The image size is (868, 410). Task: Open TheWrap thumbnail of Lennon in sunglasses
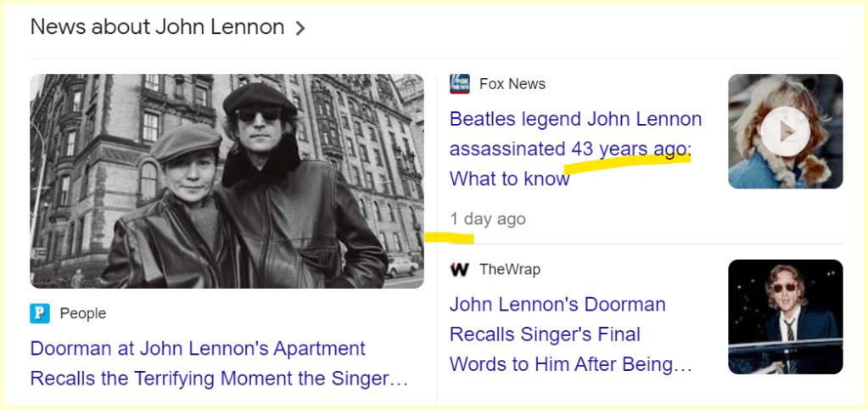[x=785, y=317]
